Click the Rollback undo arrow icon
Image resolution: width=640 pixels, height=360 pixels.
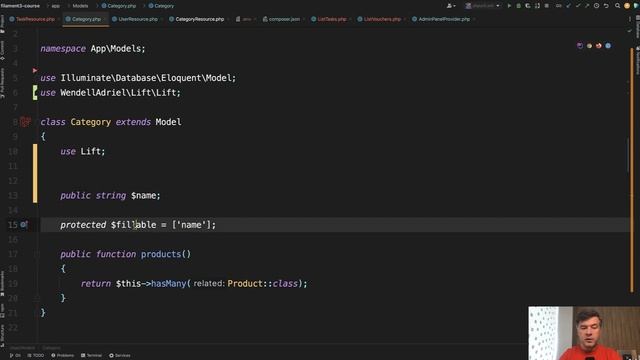[606, 6]
